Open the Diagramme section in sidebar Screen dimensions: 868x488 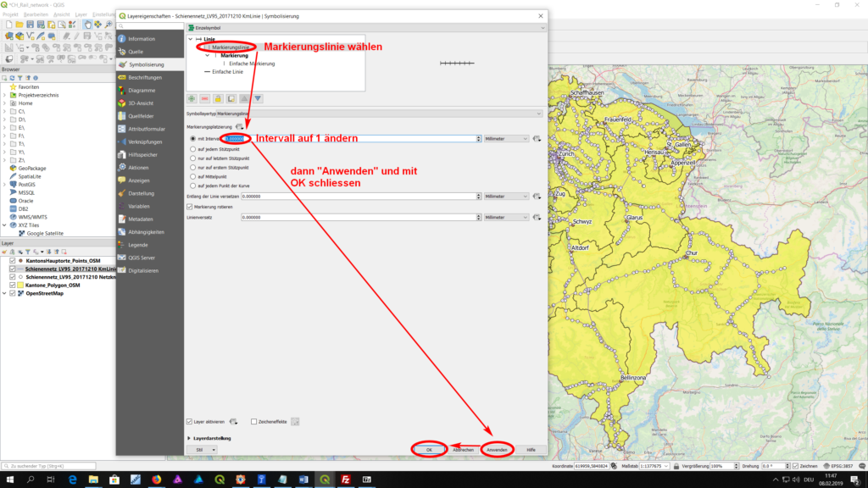tap(142, 90)
